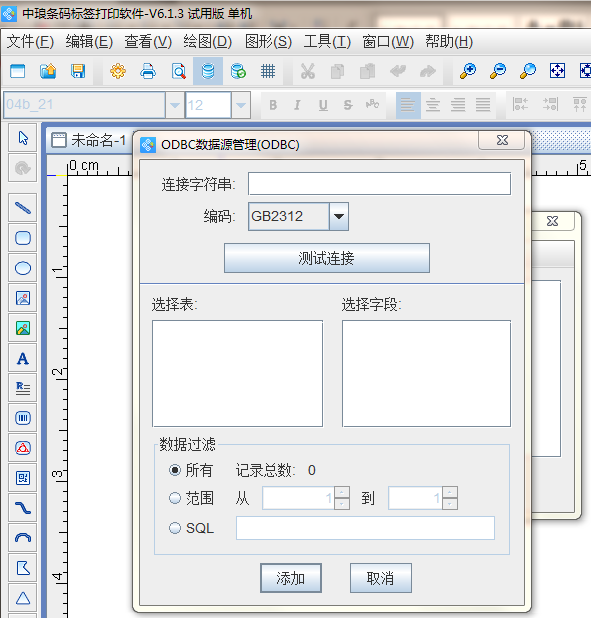Image resolution: width=591 pixels, height=618 pixels.
Task: Open the 帮助(H) menu
Action: pyautogui.click(x=449, y=41)
